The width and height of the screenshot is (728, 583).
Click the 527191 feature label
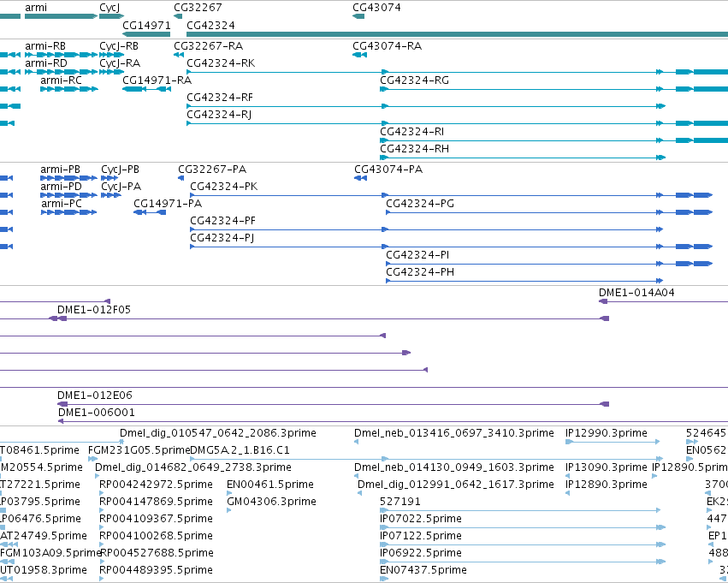tap(400, 503)
